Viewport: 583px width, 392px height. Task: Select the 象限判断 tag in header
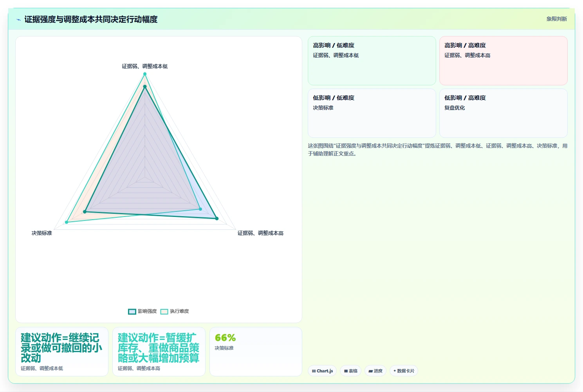[x=556, y=19]
